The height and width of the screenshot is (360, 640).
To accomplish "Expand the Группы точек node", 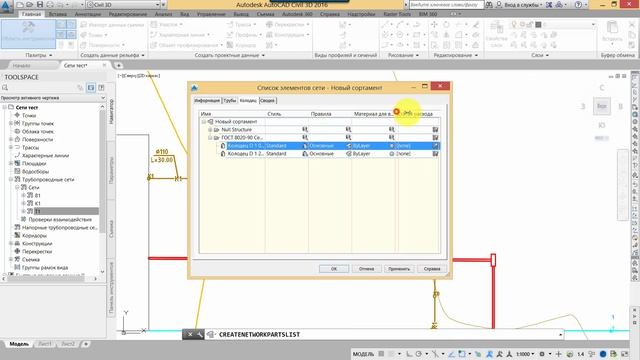I will point(11,123).
